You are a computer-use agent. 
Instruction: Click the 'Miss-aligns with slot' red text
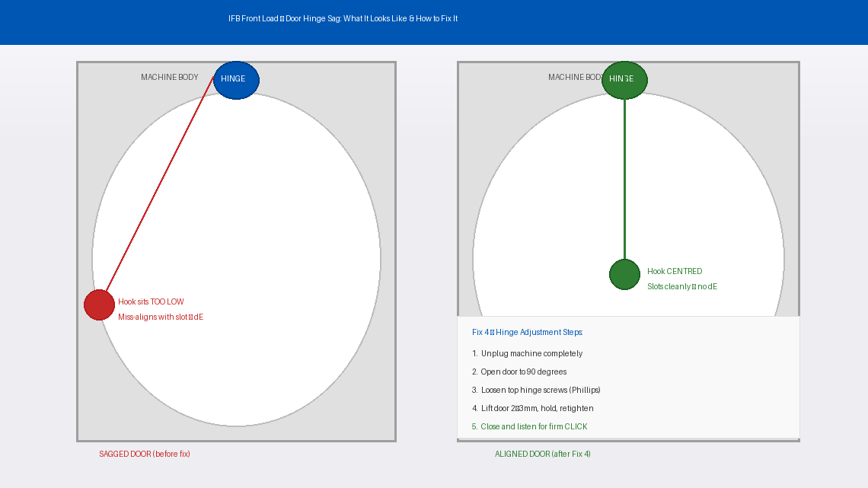click(x=160, y=317)
